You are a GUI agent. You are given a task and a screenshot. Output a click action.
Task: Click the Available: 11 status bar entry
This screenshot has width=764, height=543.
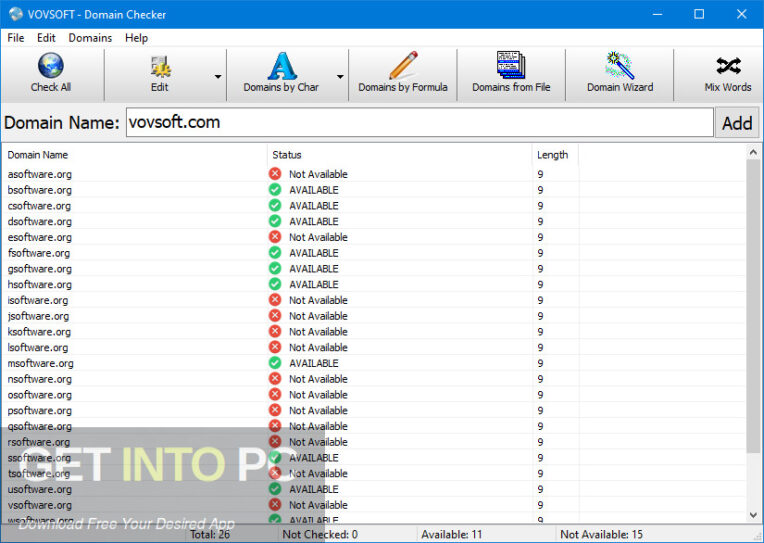point(452,535)
